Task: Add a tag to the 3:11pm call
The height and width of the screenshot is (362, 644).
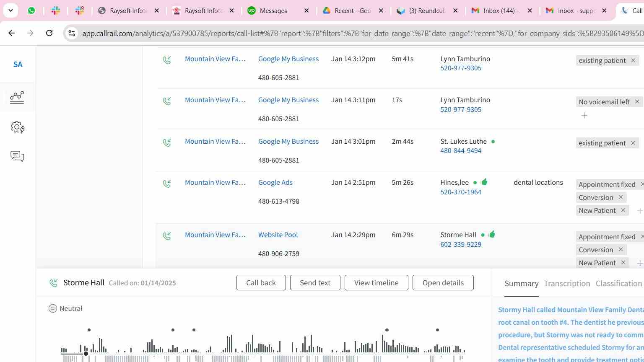Action: pyautogui.click(x=584, y=115)
